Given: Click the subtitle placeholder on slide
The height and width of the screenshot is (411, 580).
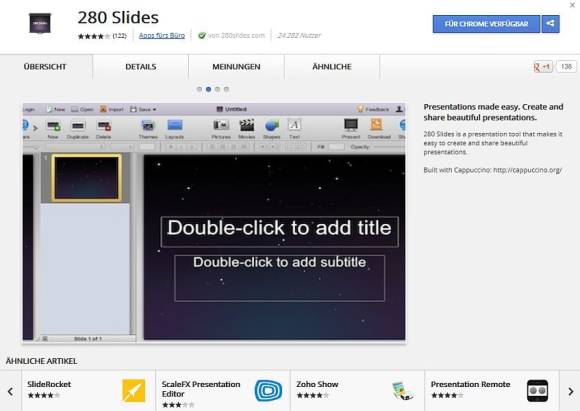Looking at the screenshot, I should point(280,278).
